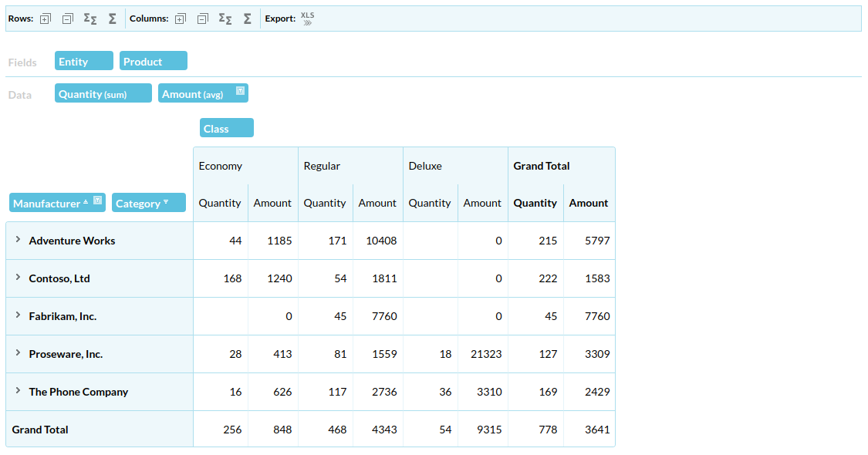Screen dimensions: 868x455
Task: Select the Class column field chip
Action: click(225, 129)
